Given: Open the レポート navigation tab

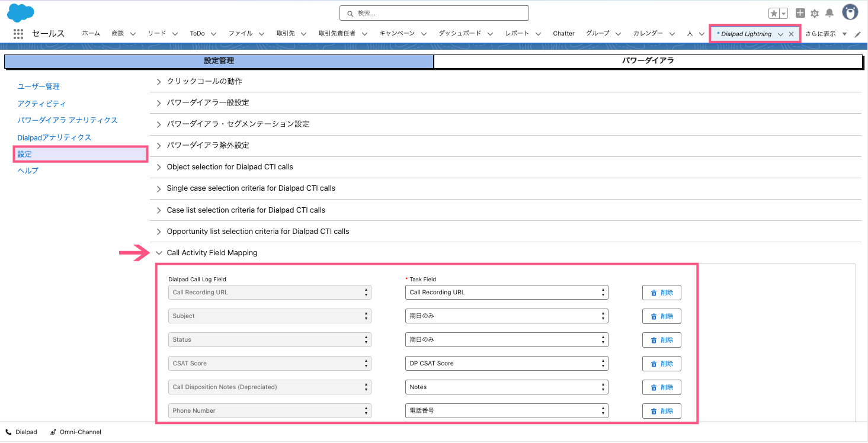Looking at the screenshot, I should (517, 34).
